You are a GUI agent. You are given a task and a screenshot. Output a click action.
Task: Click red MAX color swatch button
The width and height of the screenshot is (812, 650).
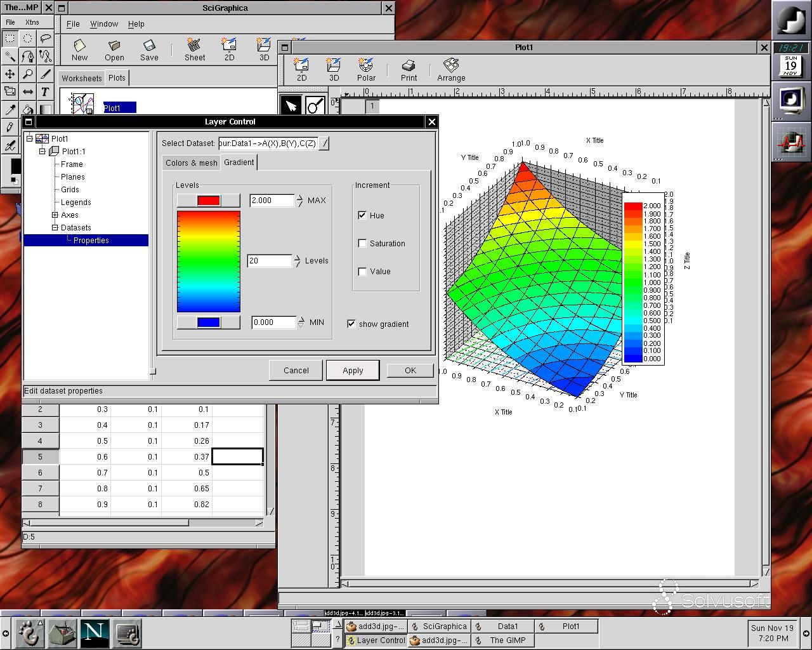(x=208, y=201)
